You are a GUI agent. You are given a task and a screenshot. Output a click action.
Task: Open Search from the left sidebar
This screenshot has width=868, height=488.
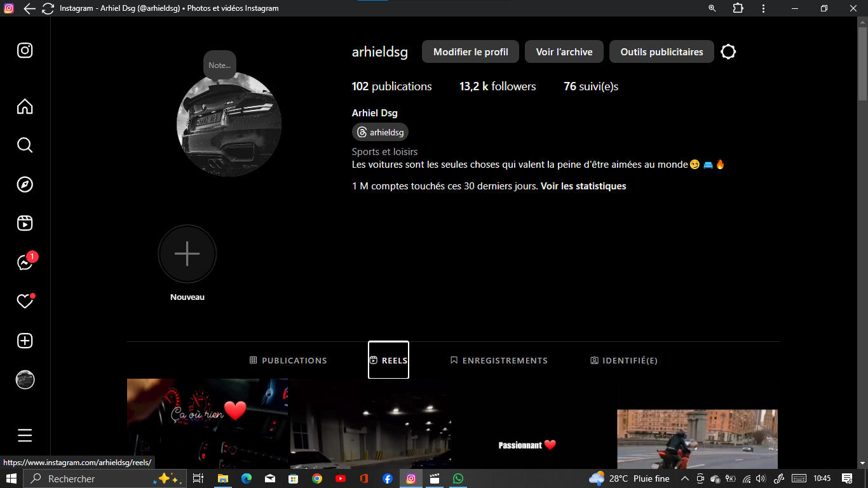point(25,146)
